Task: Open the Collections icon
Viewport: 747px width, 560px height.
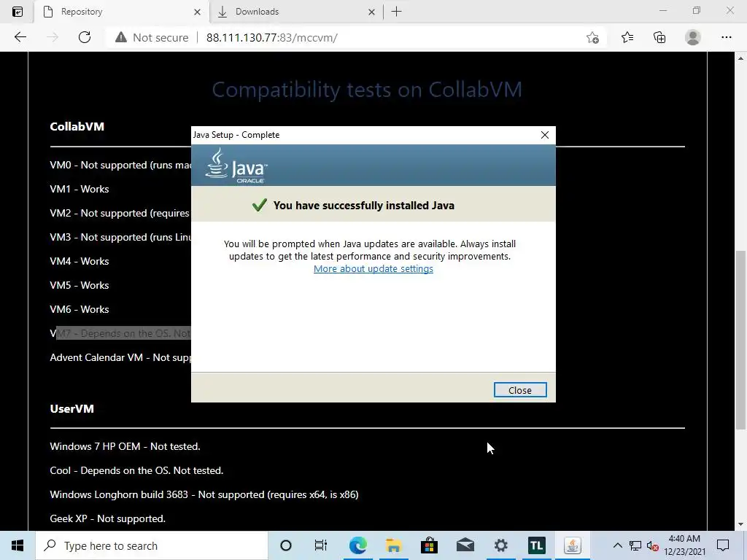Action: click(659, 37)
